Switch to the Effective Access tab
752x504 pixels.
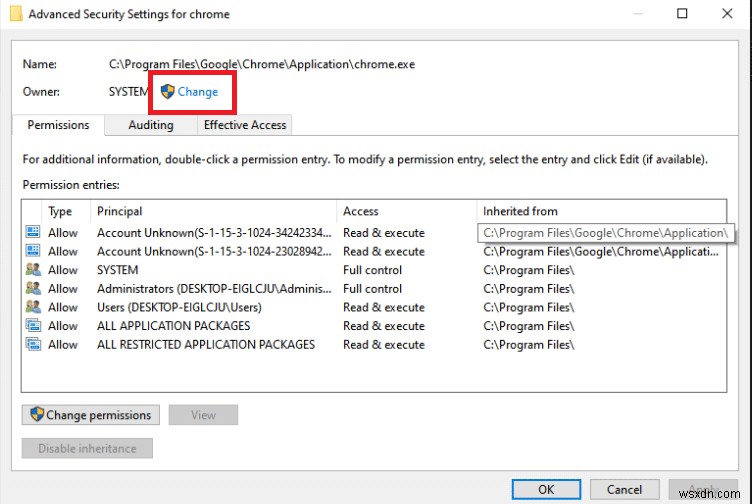[x=245, y=125]
